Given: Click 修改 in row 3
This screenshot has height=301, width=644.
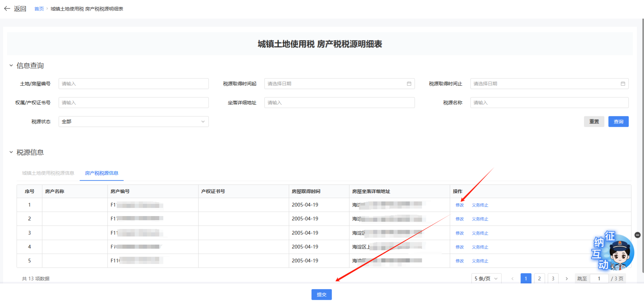Looking at the screenshot, I should (460, 233).
